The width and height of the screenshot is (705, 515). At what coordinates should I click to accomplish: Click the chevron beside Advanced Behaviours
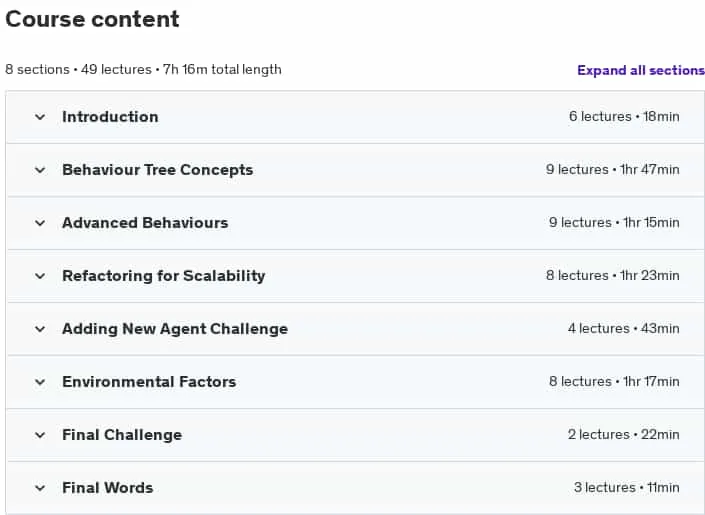(x=40, y=224)
